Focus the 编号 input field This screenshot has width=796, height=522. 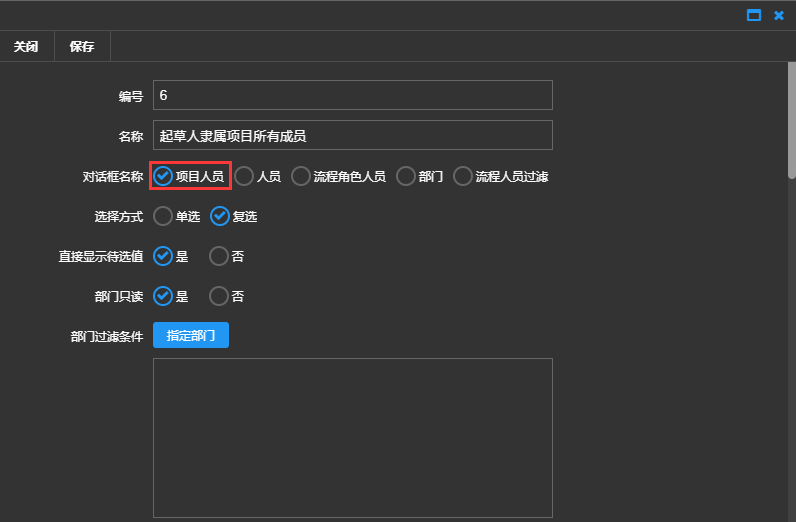pos(352,95)
